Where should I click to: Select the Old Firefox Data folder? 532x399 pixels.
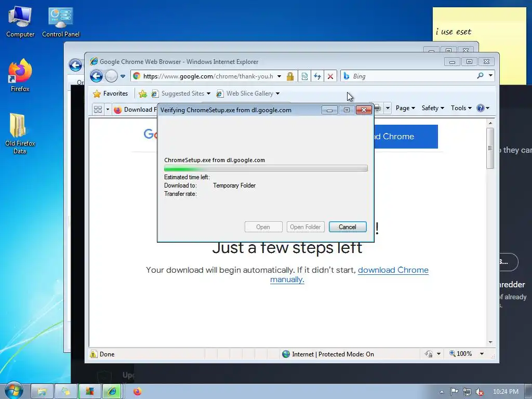[x=20, y=134]
